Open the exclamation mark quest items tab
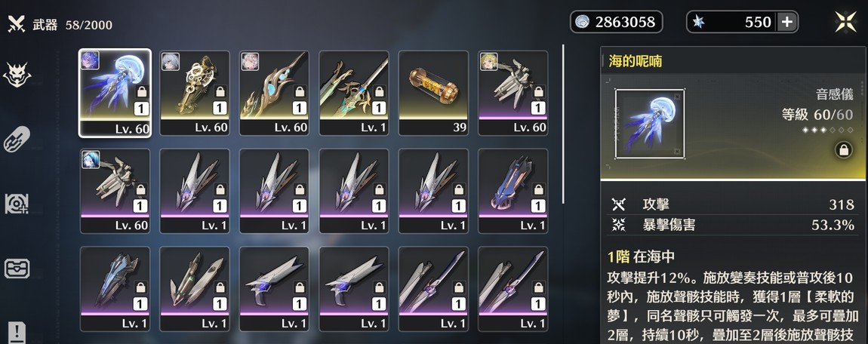 17,333
